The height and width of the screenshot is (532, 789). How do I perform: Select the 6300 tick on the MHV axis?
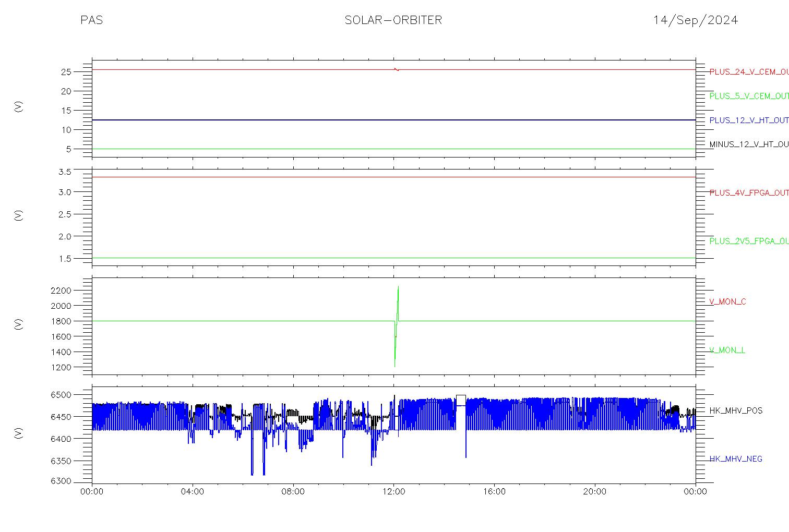61,481
